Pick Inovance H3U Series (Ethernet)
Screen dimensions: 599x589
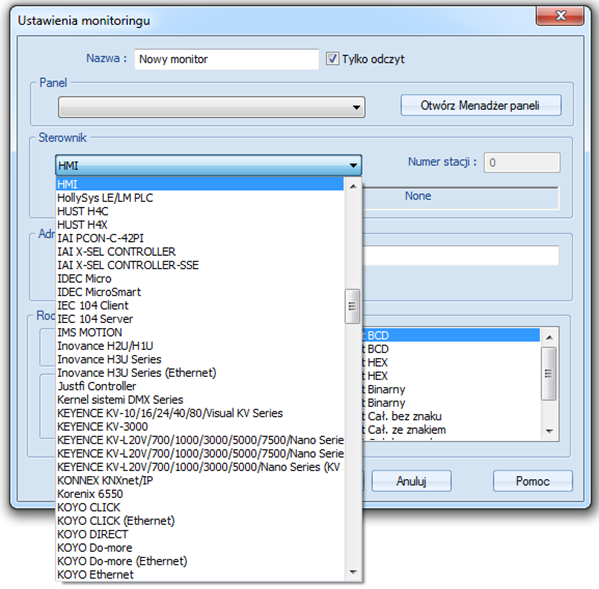point(200,373)
